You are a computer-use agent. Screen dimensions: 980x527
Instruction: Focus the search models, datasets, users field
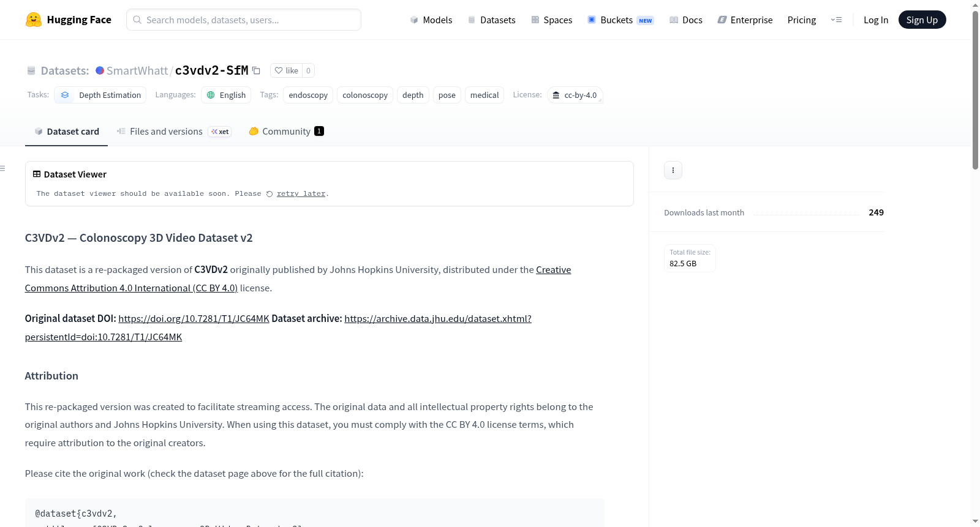click(244, 20)
